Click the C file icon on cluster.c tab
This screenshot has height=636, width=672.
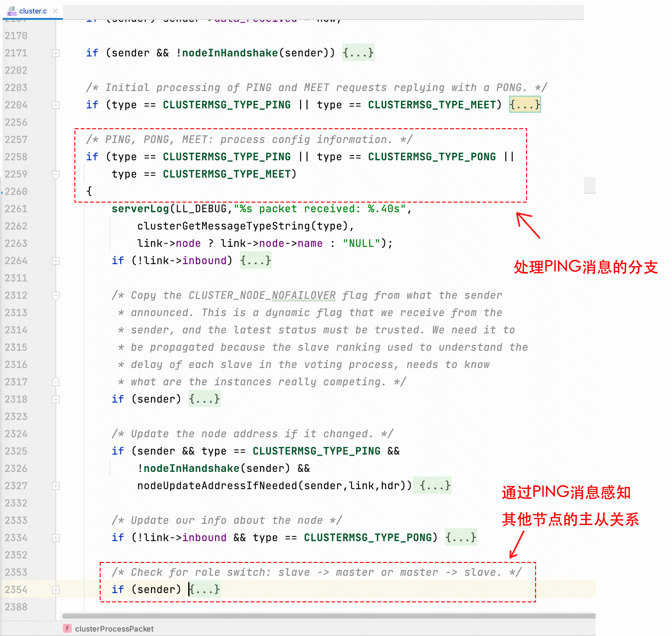12,11
